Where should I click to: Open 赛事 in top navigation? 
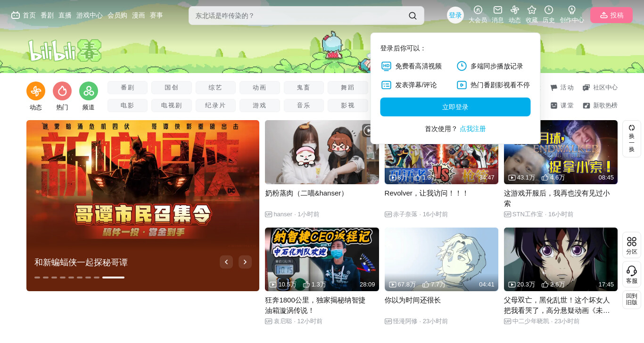click(x=157, y=15)
